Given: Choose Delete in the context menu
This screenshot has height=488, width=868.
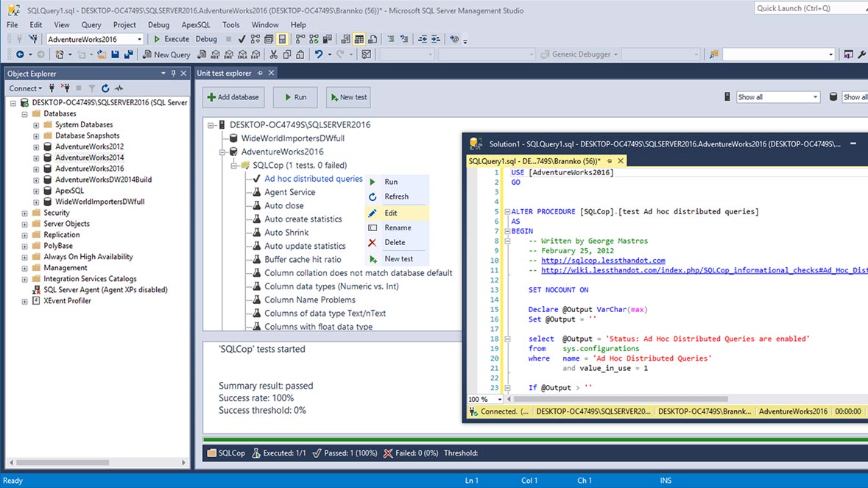Looking at the screenshot, I should pyautogui.click(x=396, y=242).
